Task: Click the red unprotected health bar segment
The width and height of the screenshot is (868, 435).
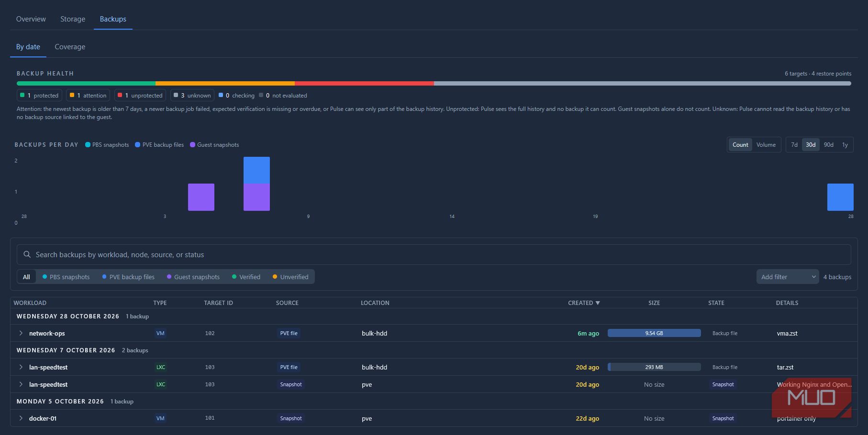Action: (364, 84)
